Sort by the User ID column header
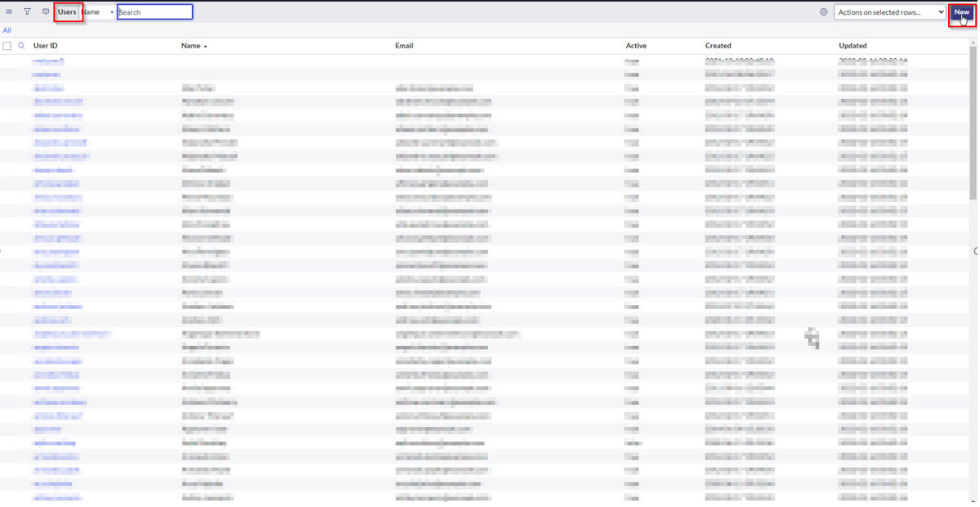Image resolution: width=980 pixels, height=507 pixels. click(45, 46)
